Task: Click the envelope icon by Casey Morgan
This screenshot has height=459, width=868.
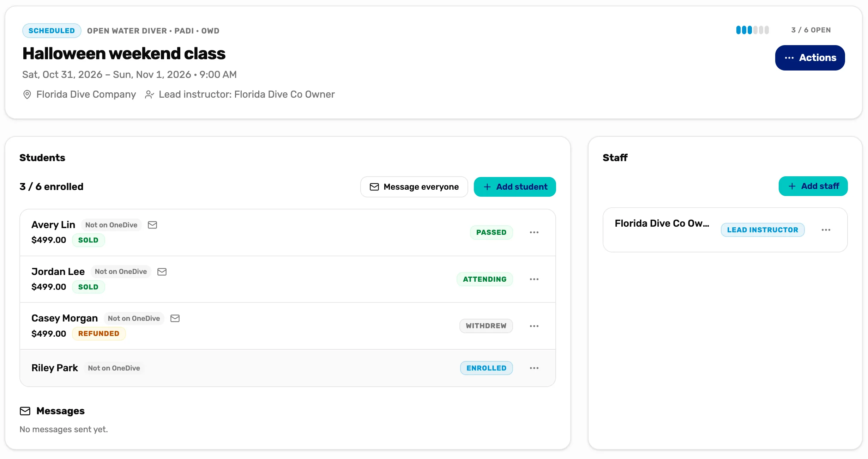Action: click(175, 318)
